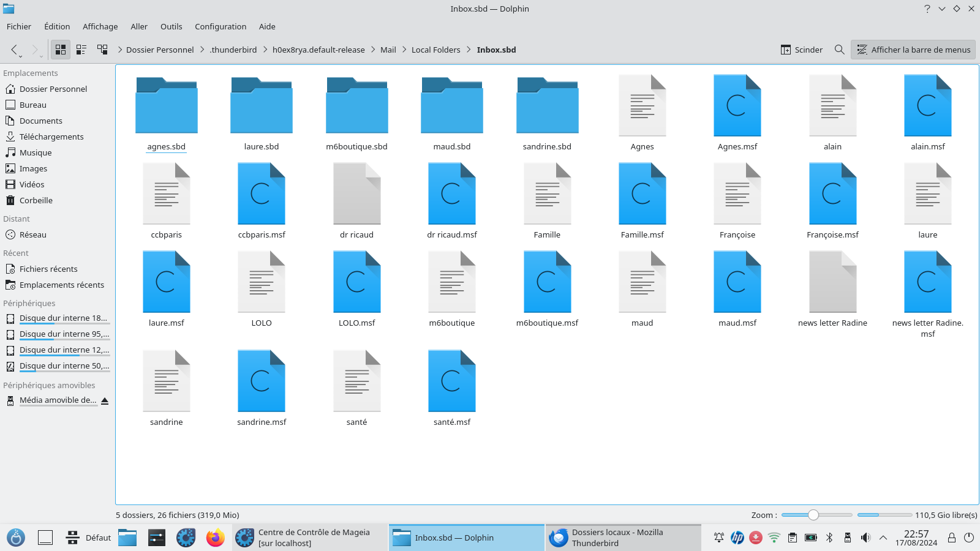Open the notifications bell tray icon
Screen dimensions: 980x551
point(719,538)
